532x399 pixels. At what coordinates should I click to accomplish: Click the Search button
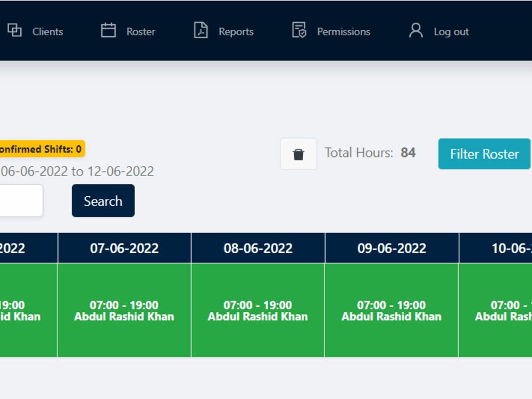[x=103, y=201]
